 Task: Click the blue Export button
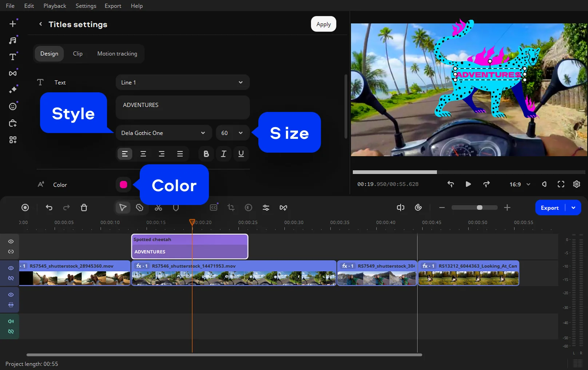point(549,208)
